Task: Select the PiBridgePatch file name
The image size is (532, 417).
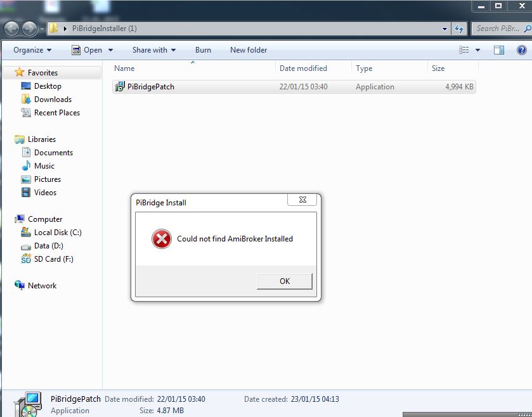Action: tap(151, 87)
